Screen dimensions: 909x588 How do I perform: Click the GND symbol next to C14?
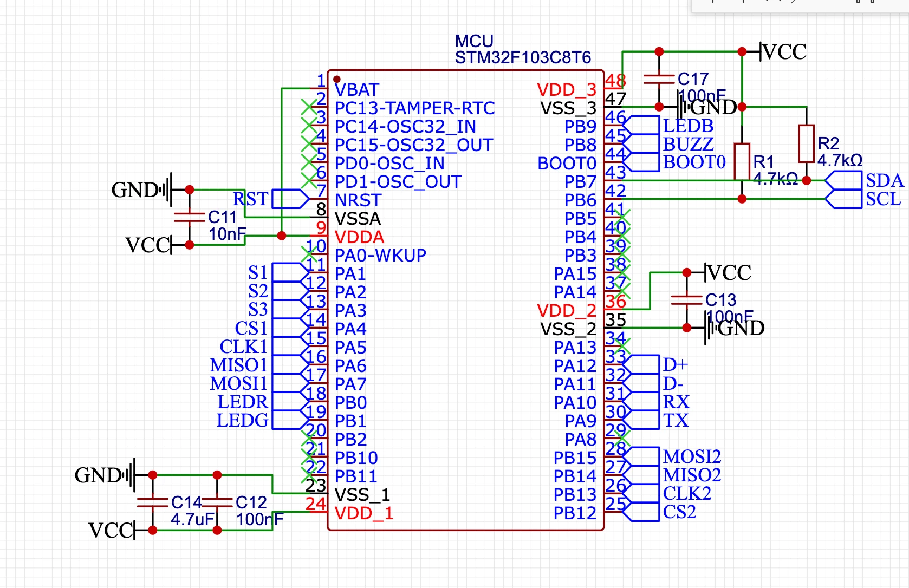coord(105,475)
